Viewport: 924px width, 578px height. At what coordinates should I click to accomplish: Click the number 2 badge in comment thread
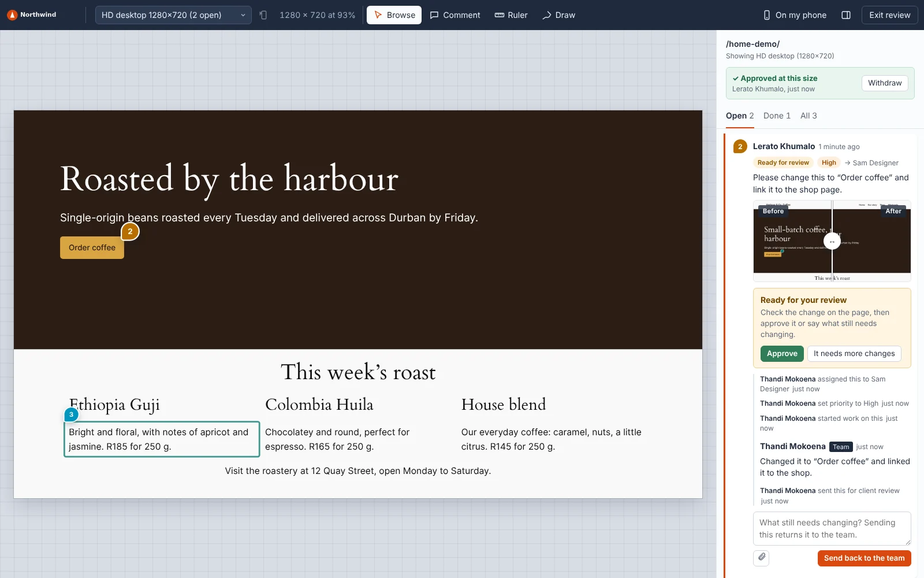(x=740, y=147)
